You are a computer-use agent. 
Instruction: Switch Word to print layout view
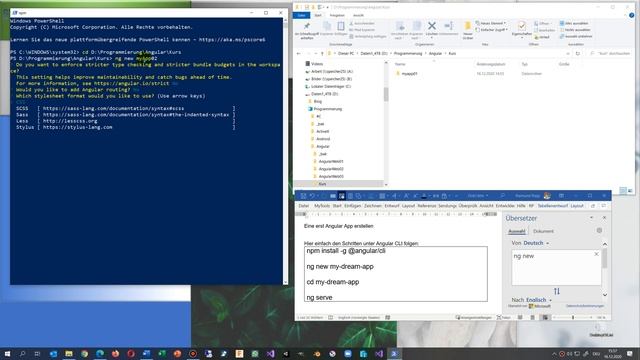pos(533,317)
